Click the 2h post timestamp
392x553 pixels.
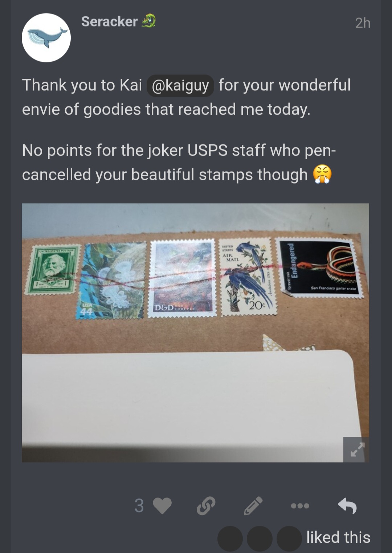tap(363, 23)
